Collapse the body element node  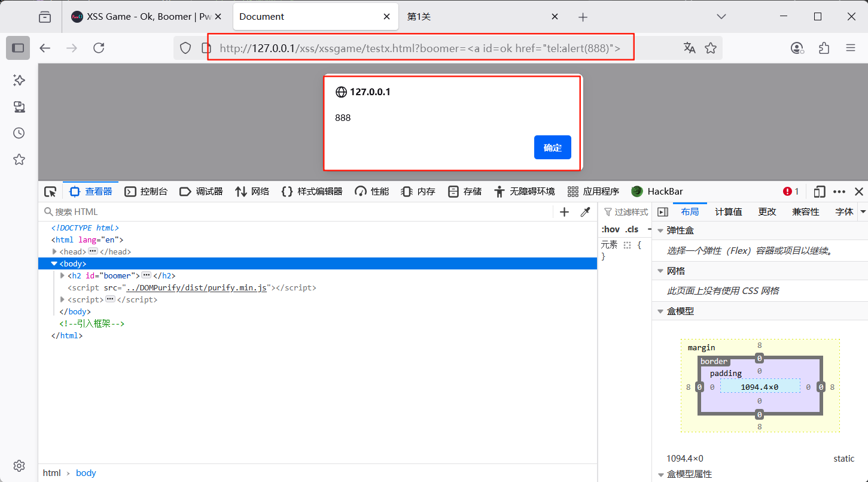54,263
